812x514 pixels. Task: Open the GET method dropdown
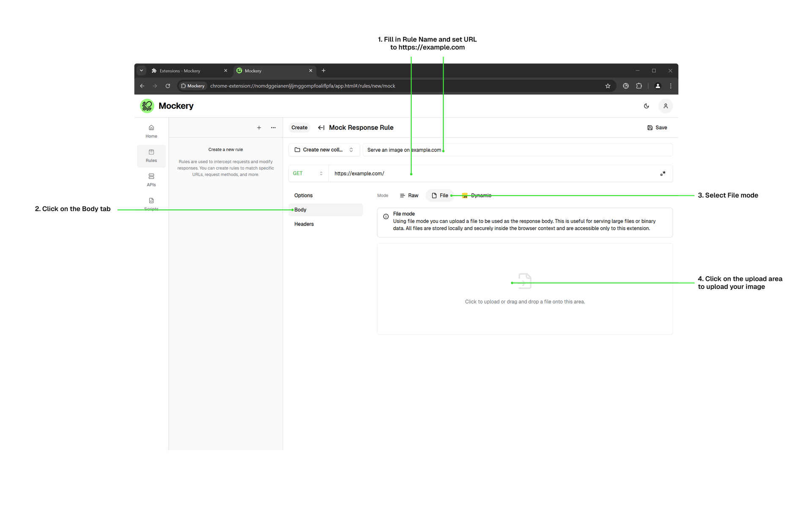308,173
